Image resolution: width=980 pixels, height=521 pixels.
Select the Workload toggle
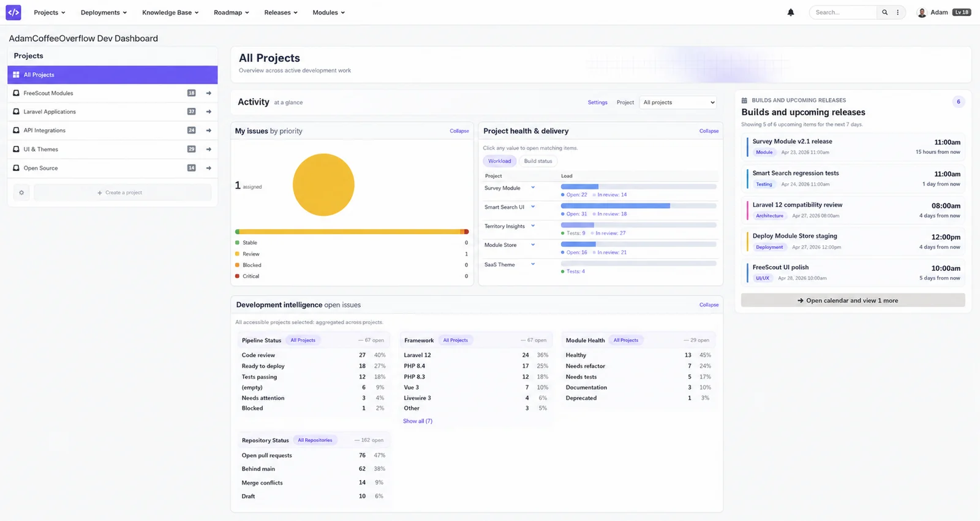click(499, 161)
